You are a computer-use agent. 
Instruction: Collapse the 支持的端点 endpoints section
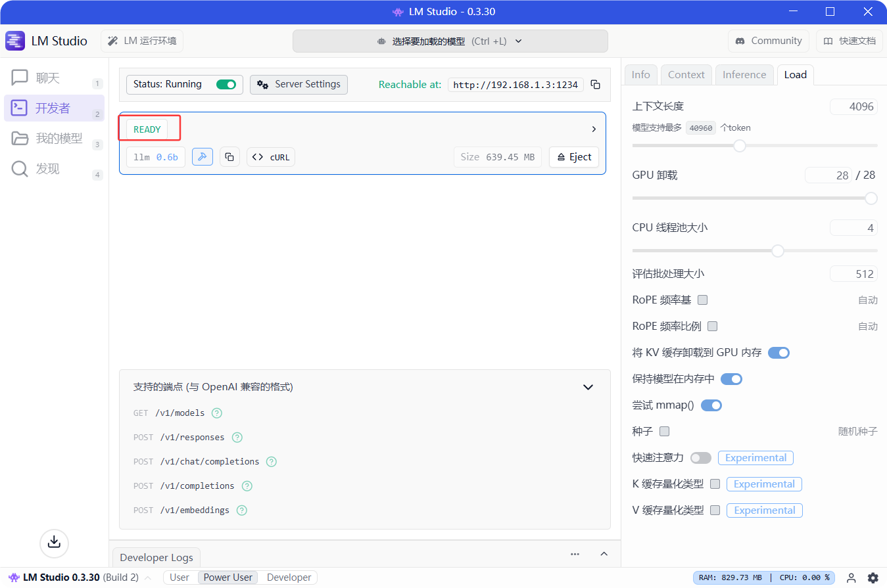[588, 387]
